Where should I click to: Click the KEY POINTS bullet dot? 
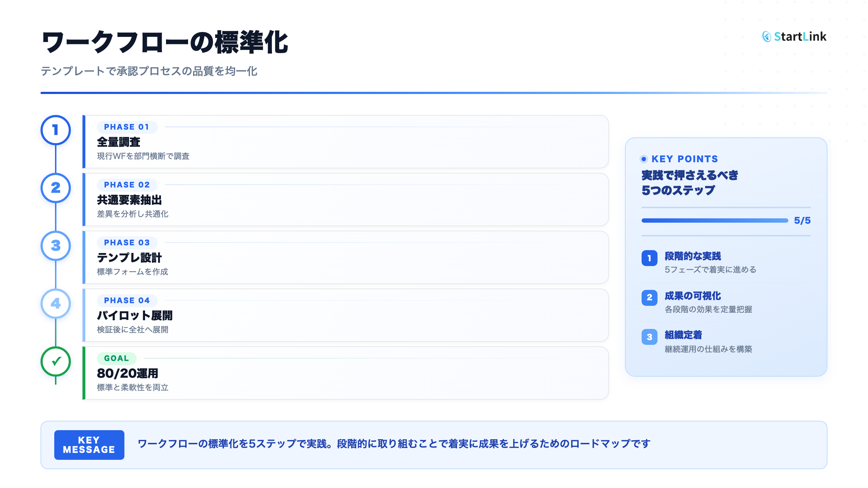pyautogui.click(x=644, y=159)
